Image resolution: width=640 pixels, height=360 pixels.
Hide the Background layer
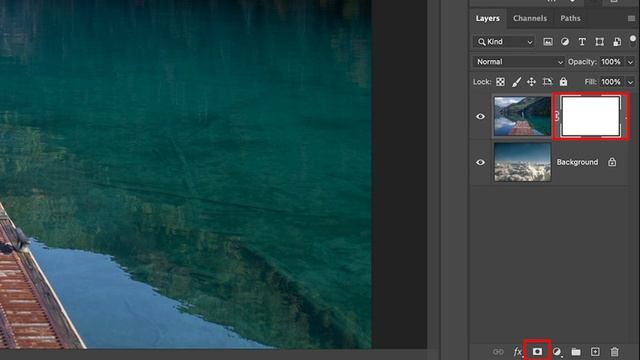[480, 162]
